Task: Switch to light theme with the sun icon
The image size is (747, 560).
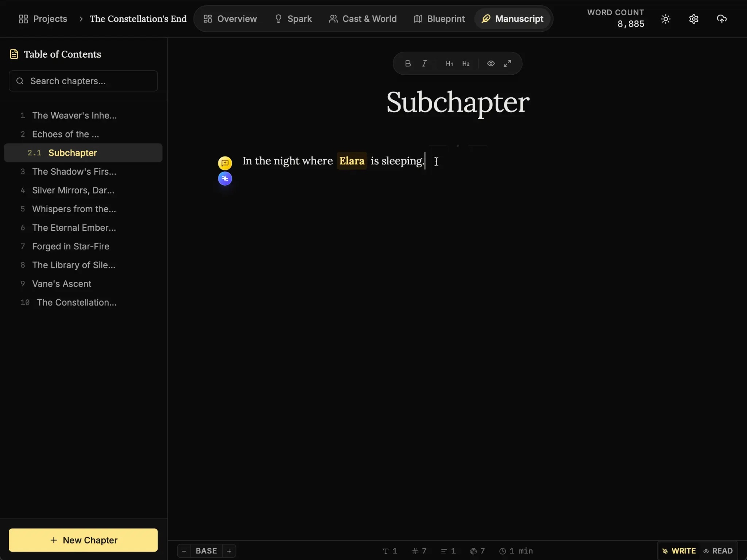Action: pyautogui.click(x=665, y=19)
